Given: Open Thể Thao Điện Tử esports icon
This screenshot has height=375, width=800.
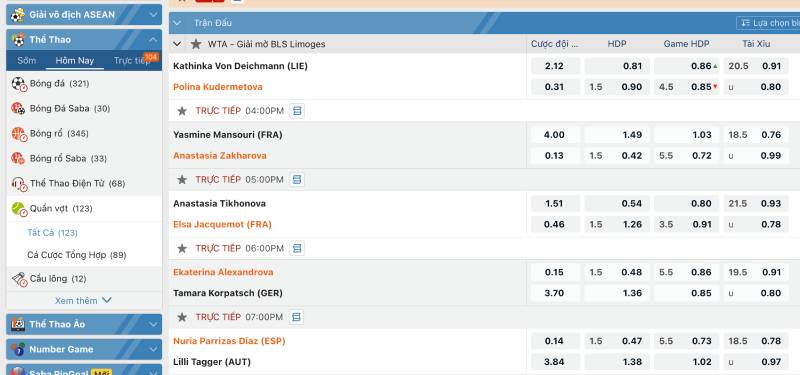Looking at the screenshot, I should point(19,184).
